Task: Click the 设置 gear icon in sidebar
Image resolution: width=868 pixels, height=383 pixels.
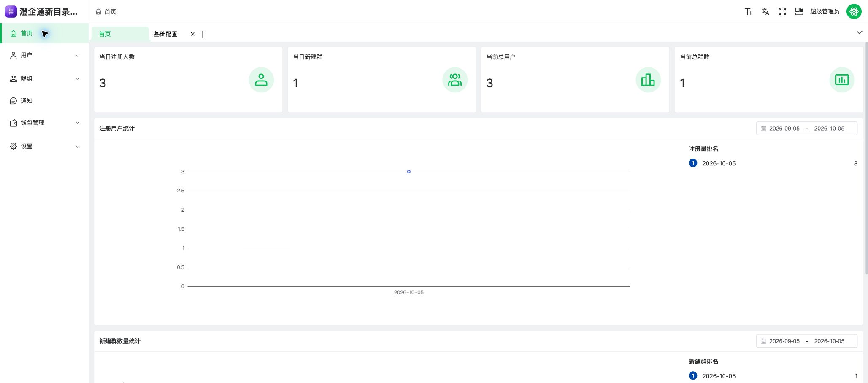Action: click(14, 146)
